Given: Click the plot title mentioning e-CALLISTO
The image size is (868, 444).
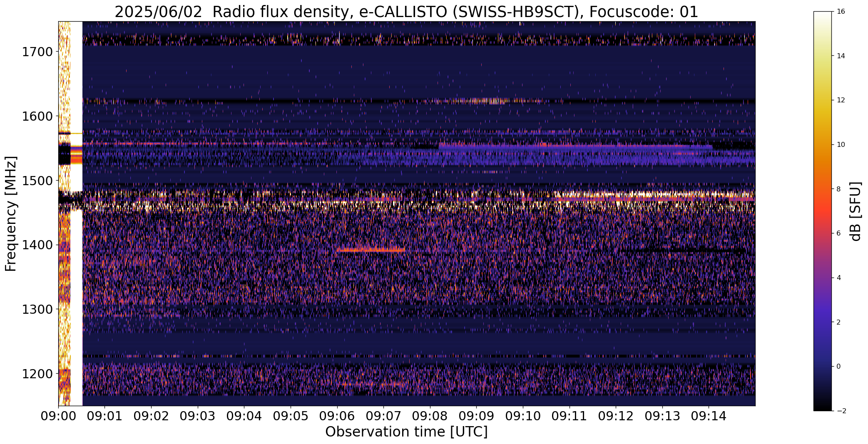Looking at the screenshot, I should 406,12.
